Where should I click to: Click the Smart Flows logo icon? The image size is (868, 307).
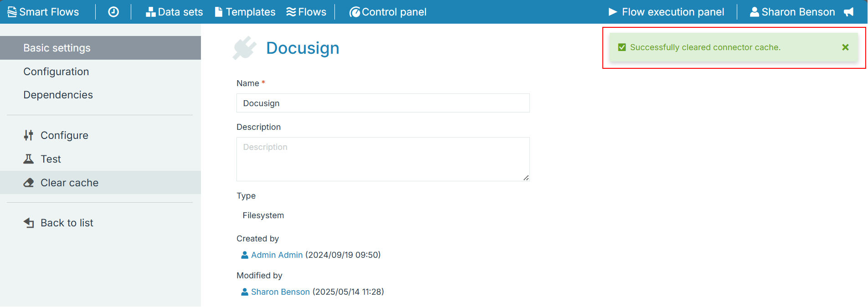(x=12, y=12)
